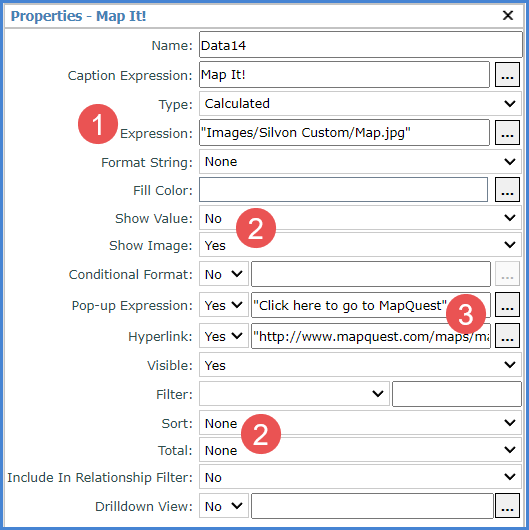Click the Hyperlink mapquest URL text field
The height and width of the screenshot is (530, 529).
click(371, 336)
